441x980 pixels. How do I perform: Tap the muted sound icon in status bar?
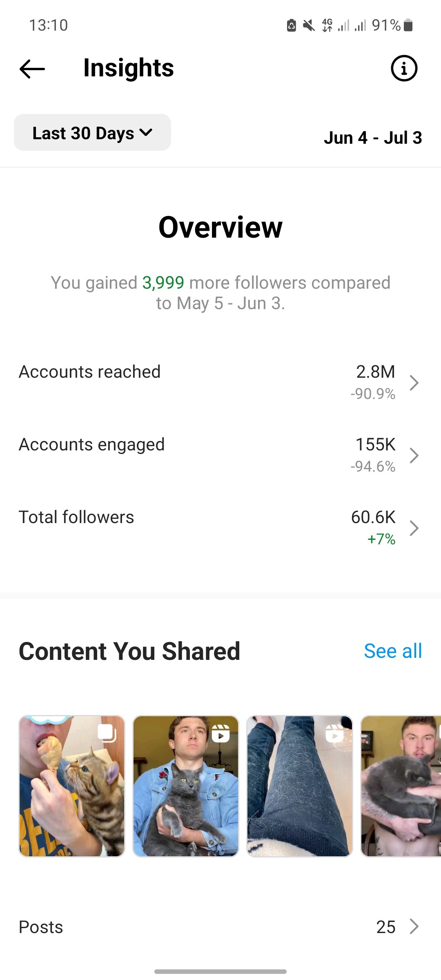309,26
